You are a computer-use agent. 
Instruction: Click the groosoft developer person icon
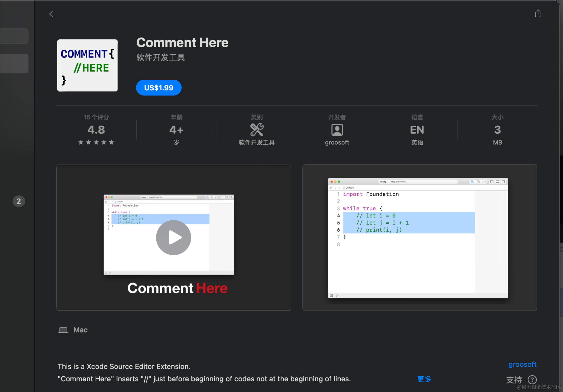click(337, 130)
